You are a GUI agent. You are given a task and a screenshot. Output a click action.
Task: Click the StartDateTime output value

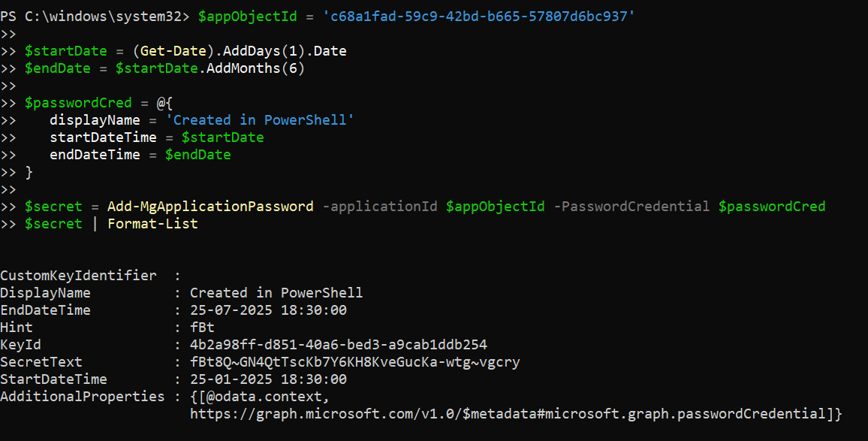pos(268,379)
